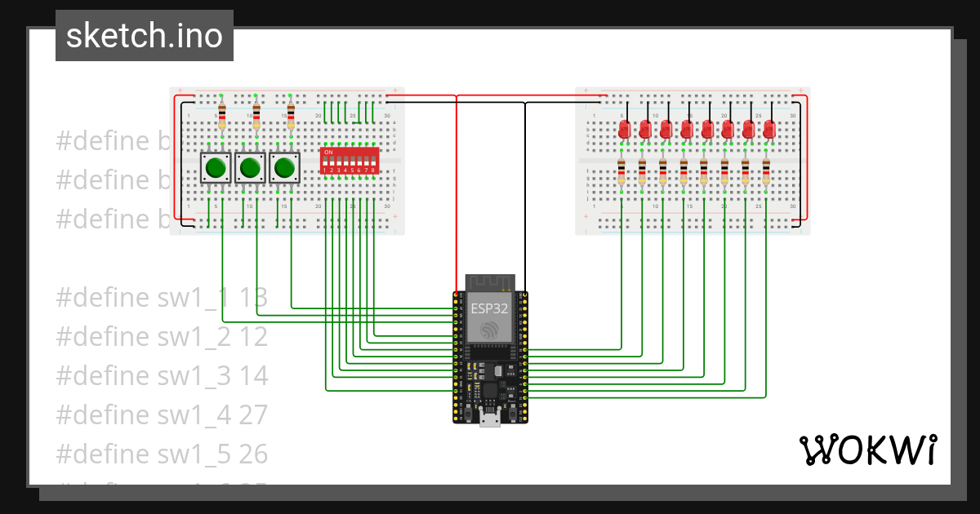Click the Wokwi logo
980x514 pixels.
[x=868, y=450]
